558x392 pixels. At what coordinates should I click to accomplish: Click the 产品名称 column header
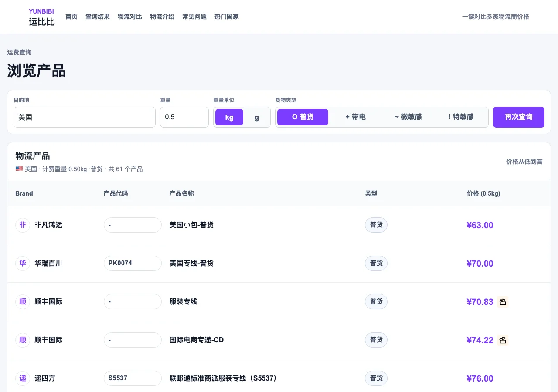tap(182, 193)
